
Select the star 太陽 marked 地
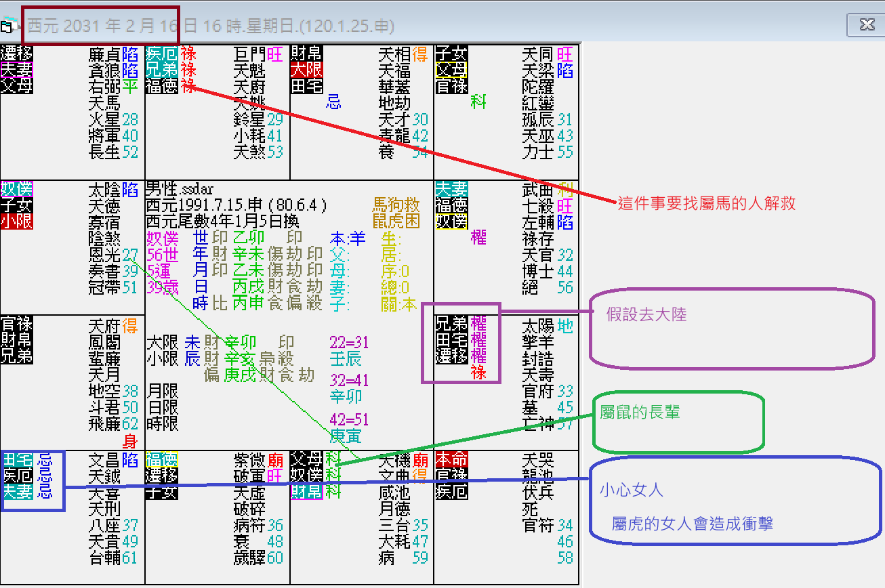pos(539,325)
